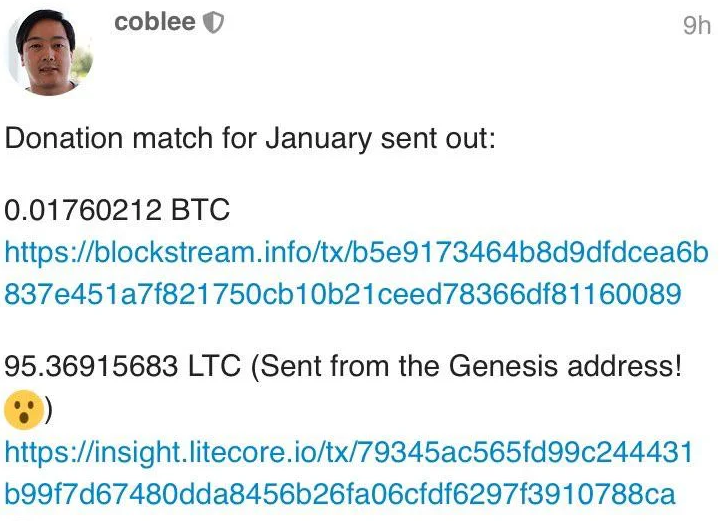Click the word "address!"
This screenshot has width=719, height=521.
625,366
